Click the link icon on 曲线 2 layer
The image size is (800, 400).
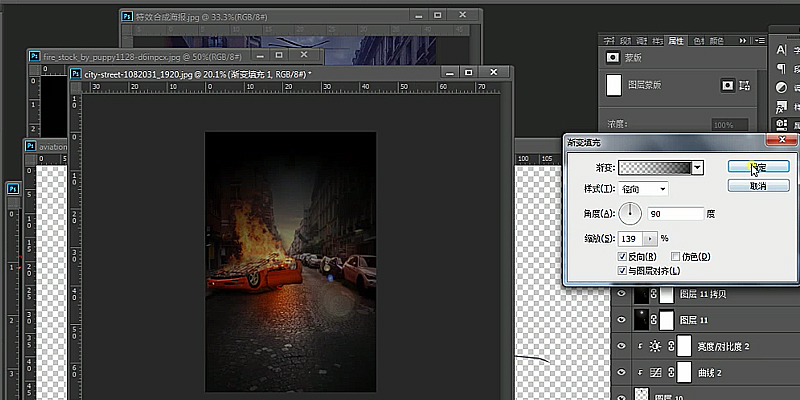[x=671, y=373]
